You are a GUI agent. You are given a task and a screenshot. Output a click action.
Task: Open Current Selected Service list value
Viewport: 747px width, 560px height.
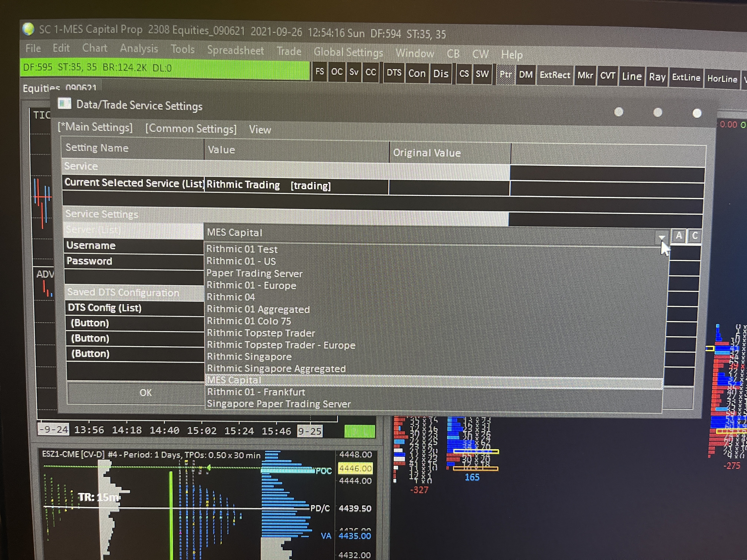tap(296, 185)
